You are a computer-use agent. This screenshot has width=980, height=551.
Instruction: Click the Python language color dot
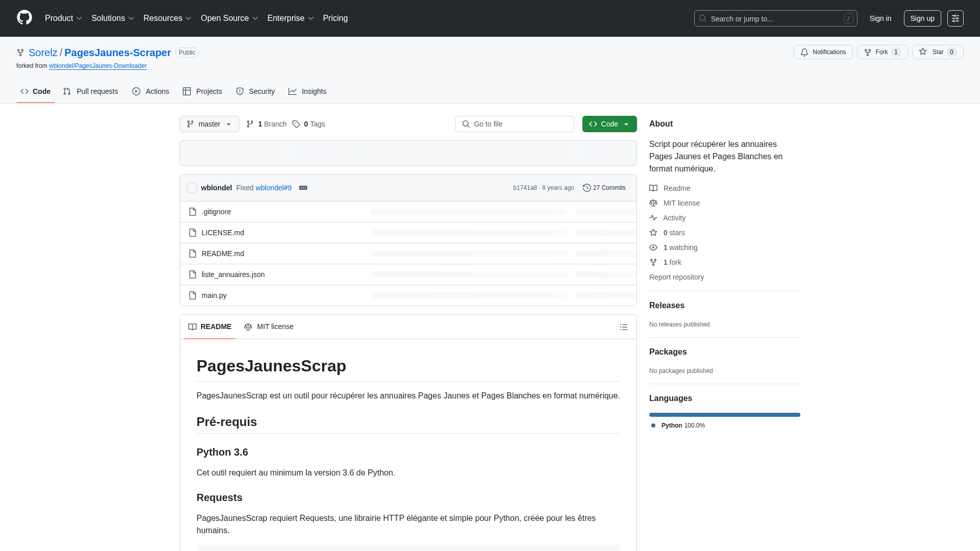point(653,425)
